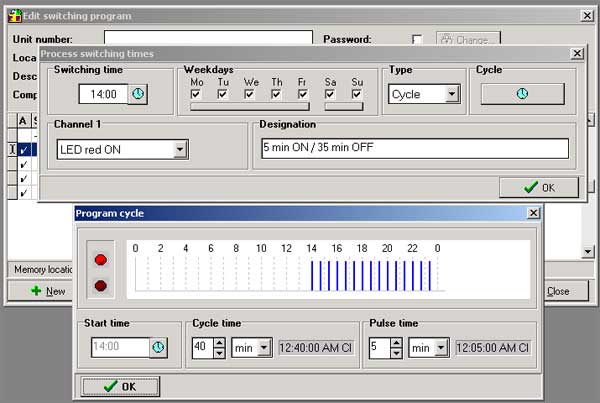Toggle the Sa weekday checkbox
This screenshot has width=600, height=403.
(329, 94)
